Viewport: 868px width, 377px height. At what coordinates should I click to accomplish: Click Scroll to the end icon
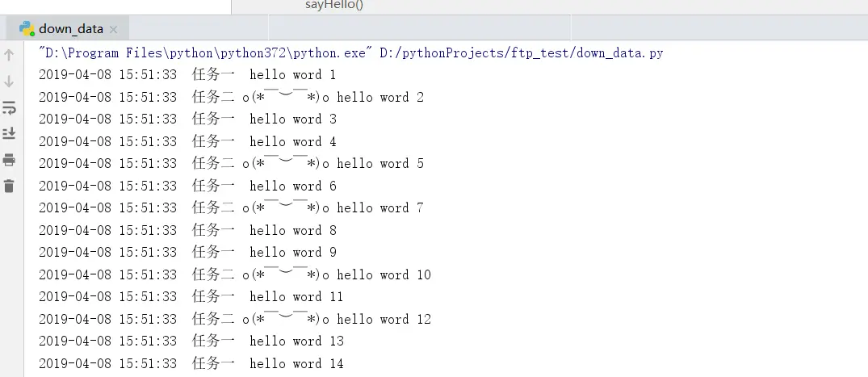pyautogui.click(x=9, y=133)
